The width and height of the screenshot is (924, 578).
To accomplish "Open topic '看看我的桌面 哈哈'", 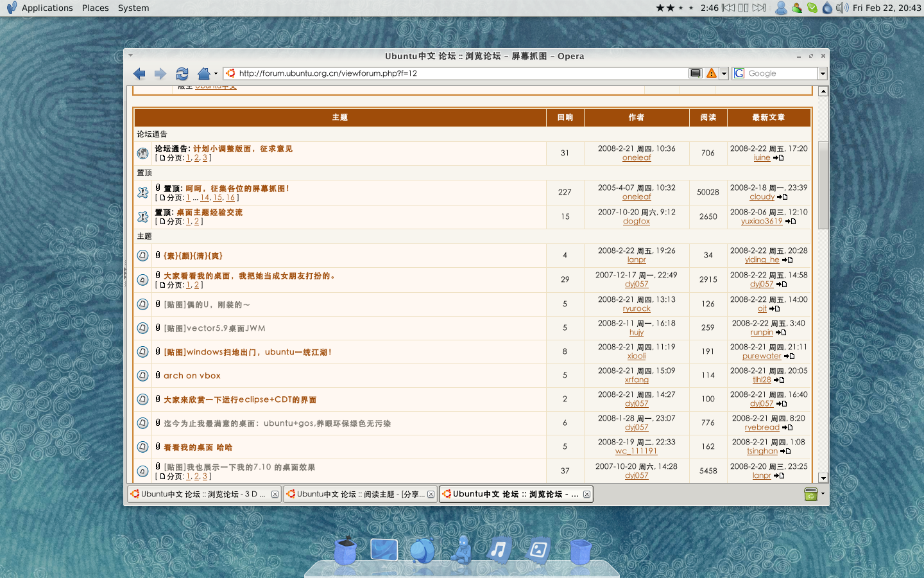I will click(198, 447).
